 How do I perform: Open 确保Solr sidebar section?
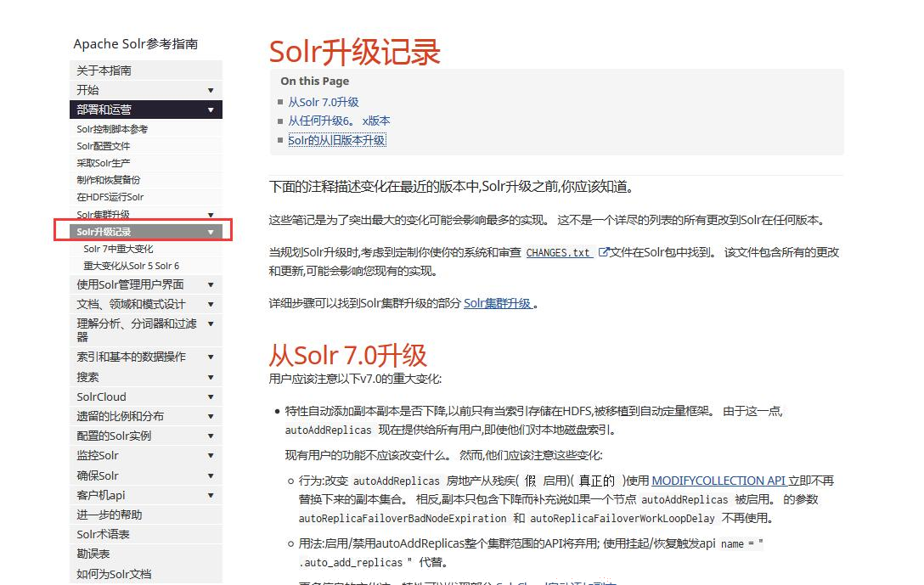(98, 475)
